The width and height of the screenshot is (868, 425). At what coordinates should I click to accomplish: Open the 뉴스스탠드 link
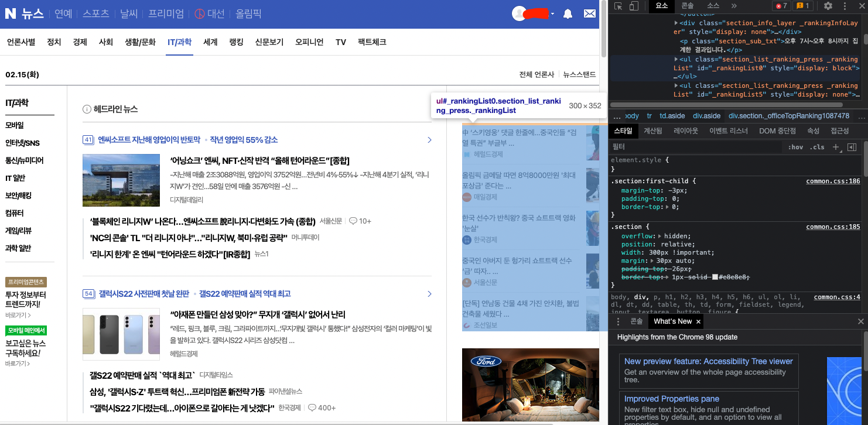click(x=579, y=74)
